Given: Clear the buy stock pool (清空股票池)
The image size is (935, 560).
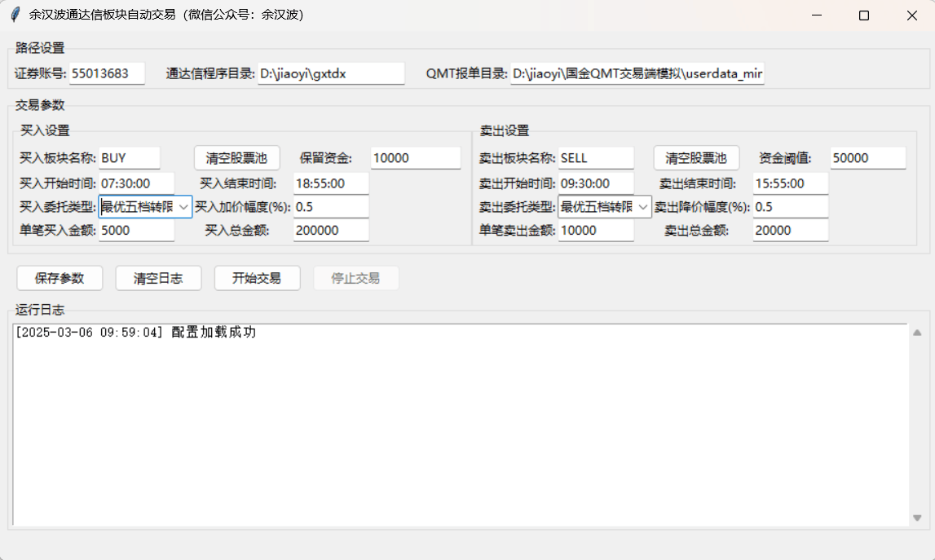Looking at the screenshot, I should pyautogui.click(x=236, y=157).
